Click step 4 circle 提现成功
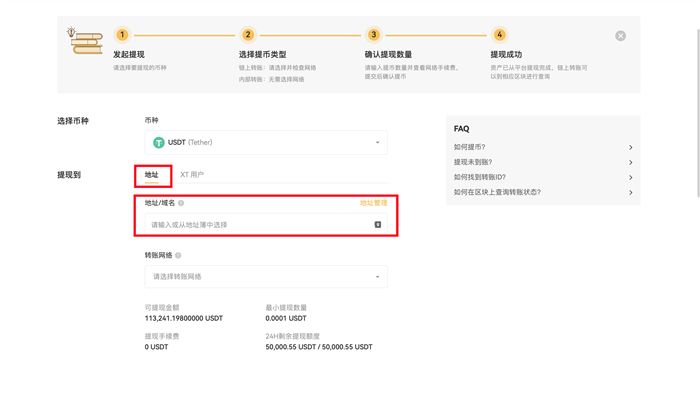The width and height of the screenshot is (700, 397). click(x=500, y=34)
